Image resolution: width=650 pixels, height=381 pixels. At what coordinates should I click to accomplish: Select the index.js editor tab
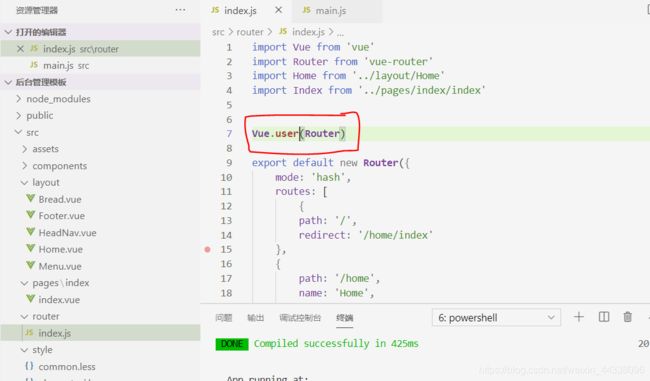click(240, 10)
